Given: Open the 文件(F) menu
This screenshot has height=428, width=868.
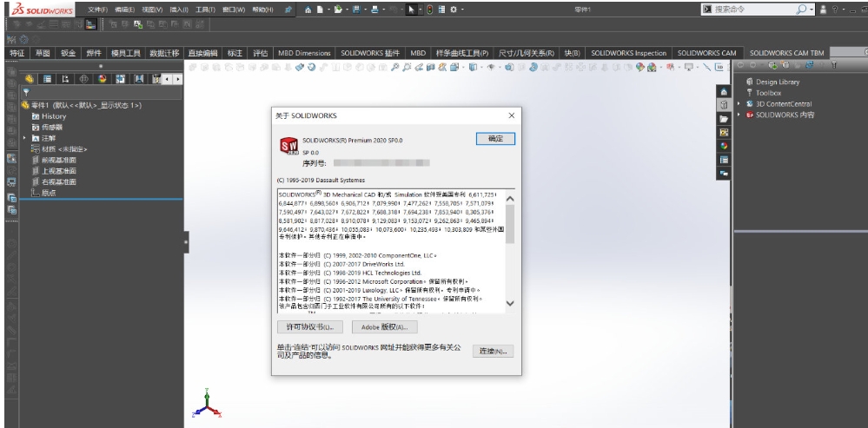Looking at the screenshot, I should tap(97, 10).
